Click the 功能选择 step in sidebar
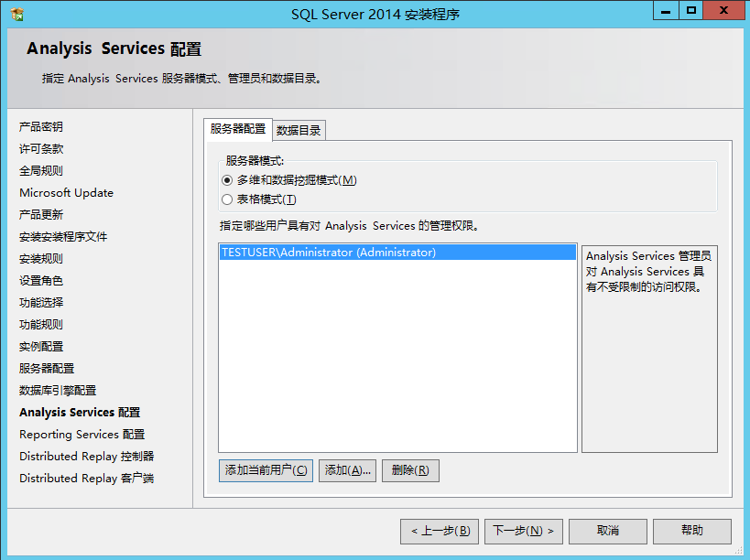Screen dimensions: 750x560 pos(41,303)
